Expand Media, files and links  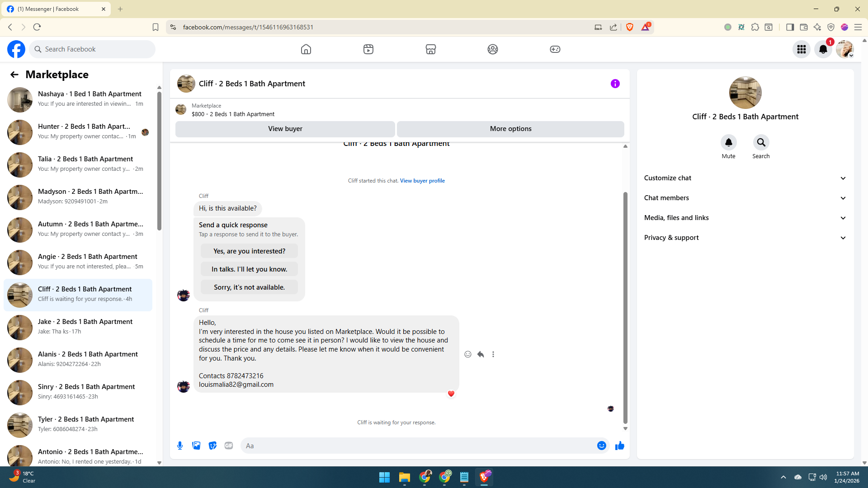coord(745,218)
